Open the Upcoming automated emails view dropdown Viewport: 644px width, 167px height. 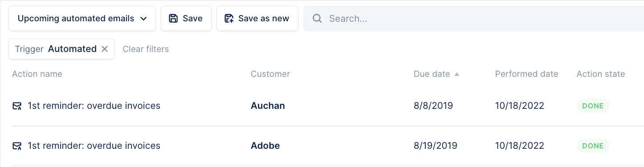pyautogui.click(x=82, y=19)
